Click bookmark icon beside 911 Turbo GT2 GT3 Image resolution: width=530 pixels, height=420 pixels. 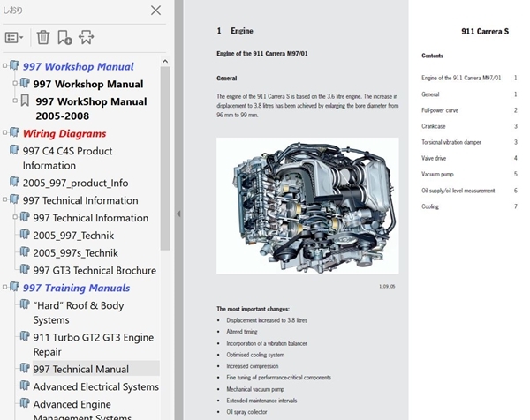[25, 336]
